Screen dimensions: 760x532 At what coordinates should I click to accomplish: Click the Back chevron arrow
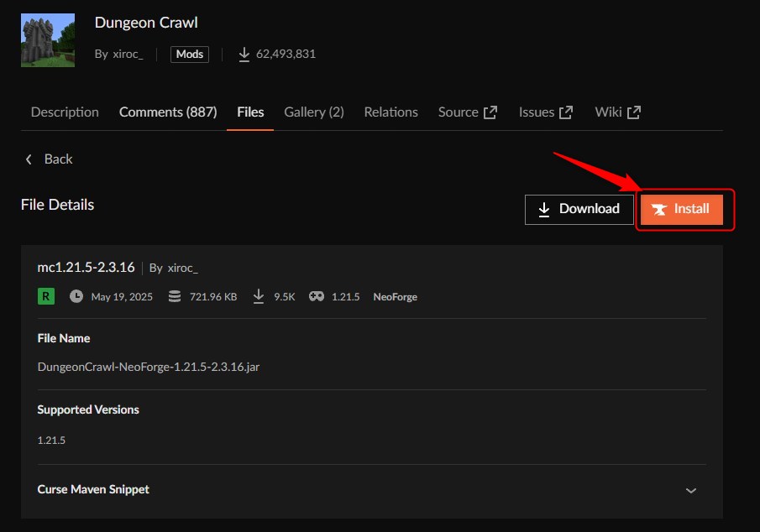29,159
